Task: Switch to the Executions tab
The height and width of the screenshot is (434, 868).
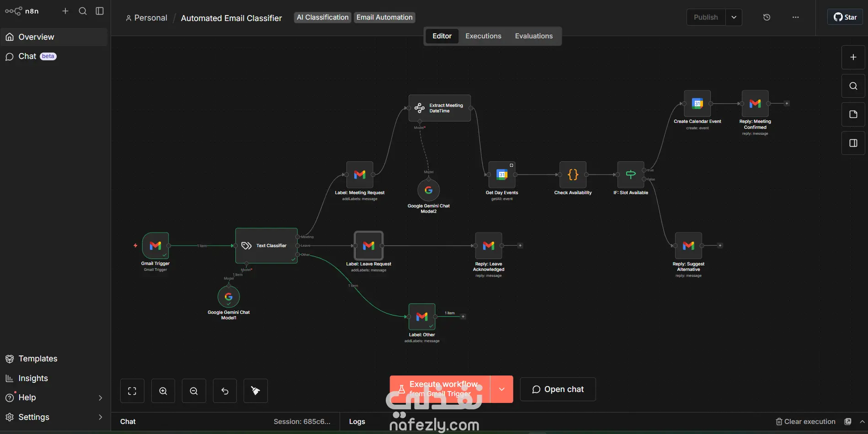Action: click(x=483, y=36)
